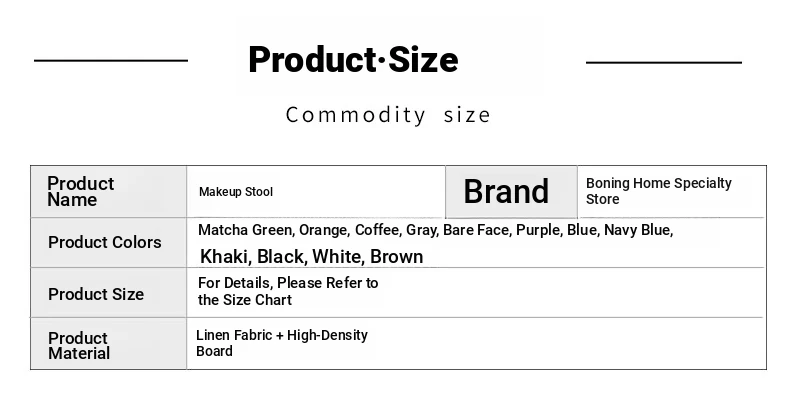The image size is (790, 407).
Task: Click the "Orange" color name
Action: click(322, 230)
